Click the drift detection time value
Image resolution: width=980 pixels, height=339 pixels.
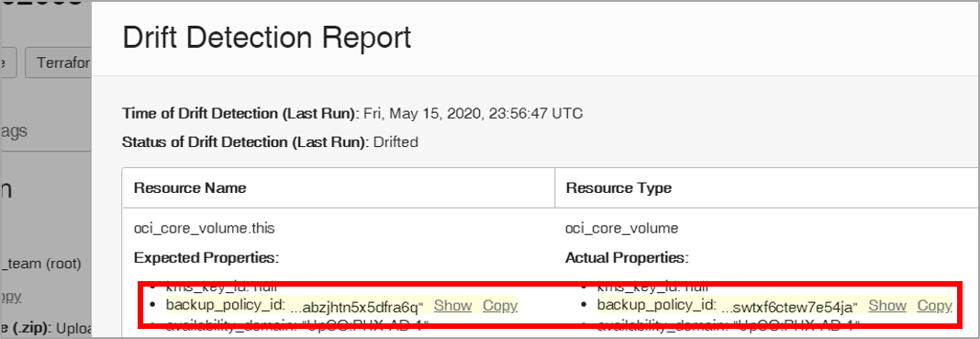[473, 114]
